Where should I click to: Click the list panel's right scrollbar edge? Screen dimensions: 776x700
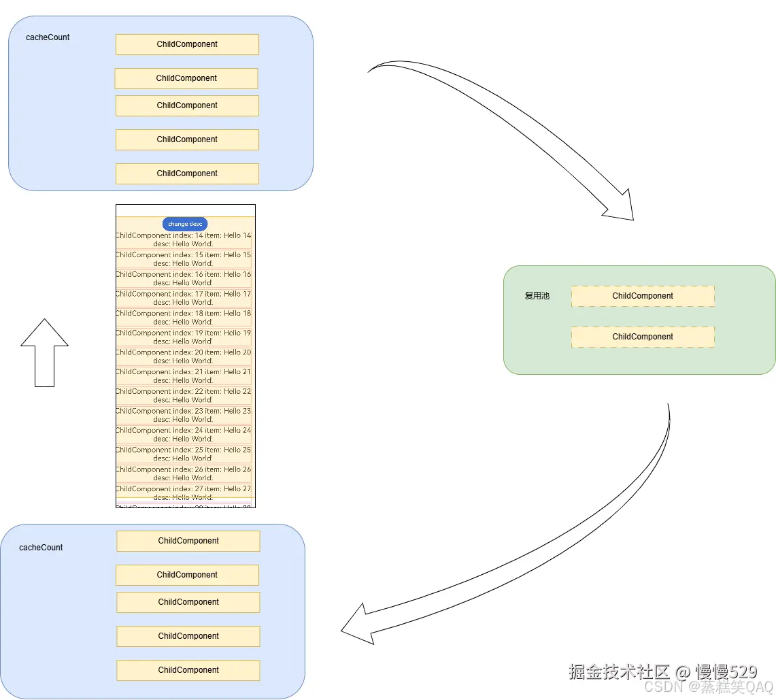[x=253, y=357]
